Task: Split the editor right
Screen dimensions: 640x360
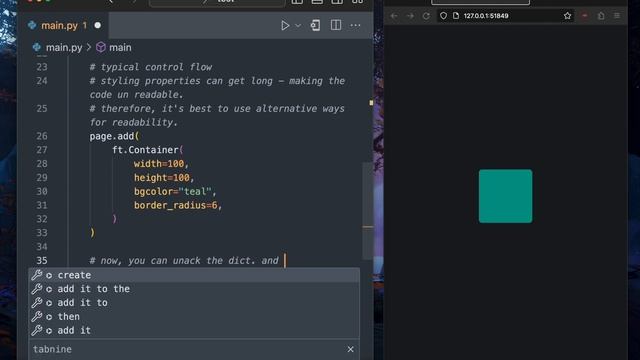Action: click(x=336, y=25)
